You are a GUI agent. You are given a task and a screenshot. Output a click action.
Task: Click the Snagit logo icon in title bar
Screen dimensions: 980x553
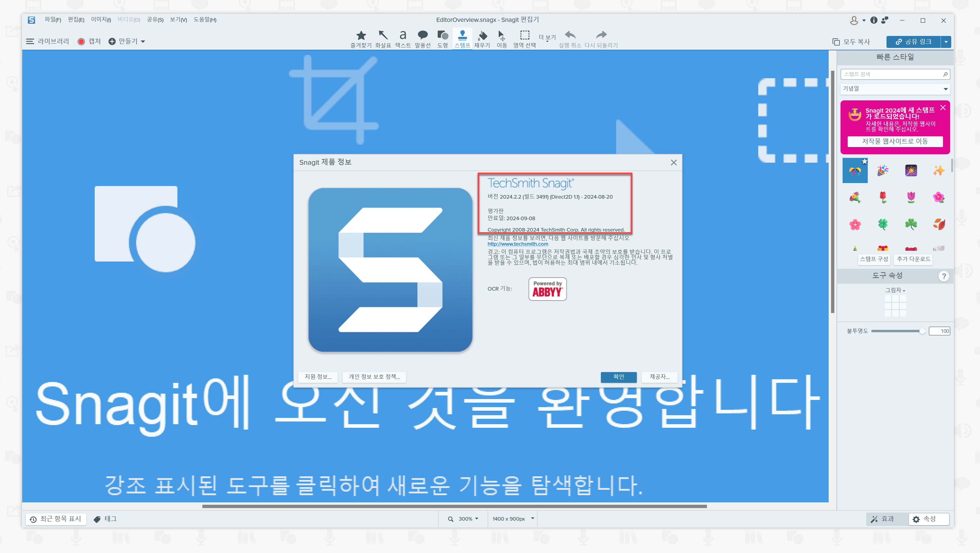(x=31, y=20)
